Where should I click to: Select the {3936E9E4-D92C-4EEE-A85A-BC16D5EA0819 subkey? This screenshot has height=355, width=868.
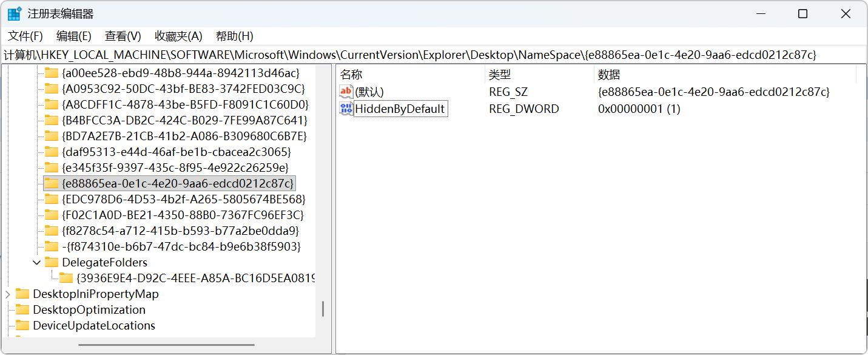click(195, 279)
